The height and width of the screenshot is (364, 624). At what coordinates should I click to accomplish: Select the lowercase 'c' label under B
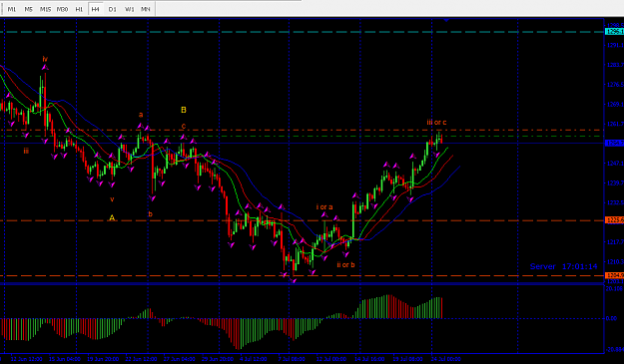click(x=184, y=127)
